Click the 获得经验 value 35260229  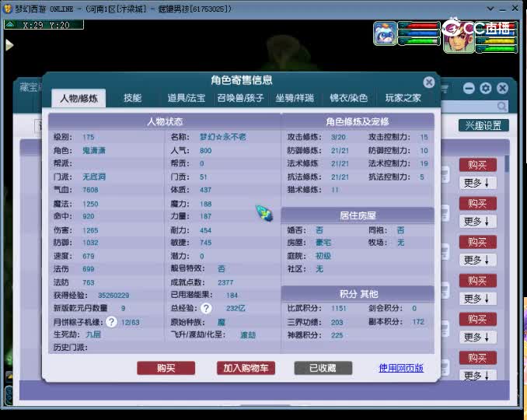[x=113, y=296]
